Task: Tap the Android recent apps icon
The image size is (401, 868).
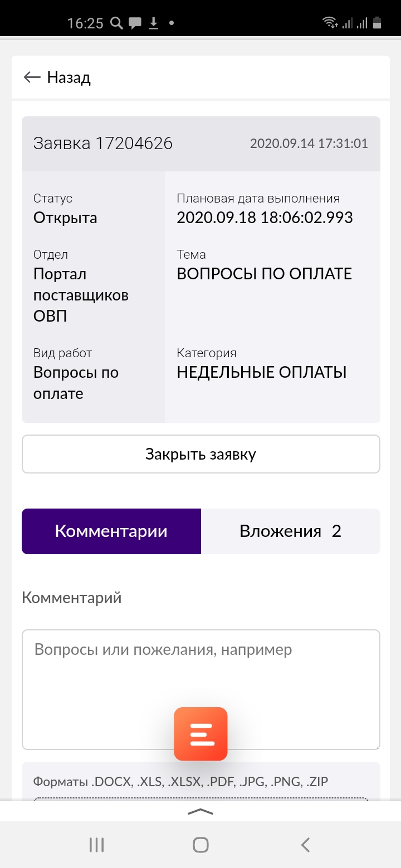Action: [97, 845]
